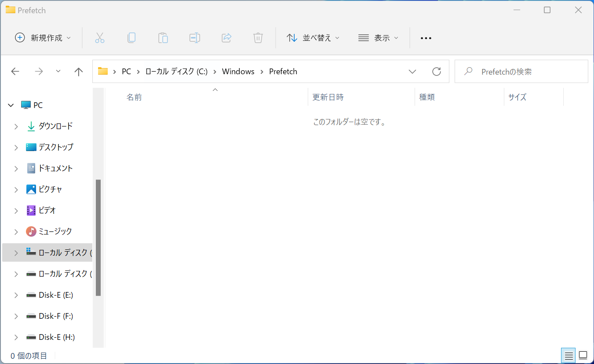
Task: Expand the Disk-E (H:) tree node
Action: (16, 337)
